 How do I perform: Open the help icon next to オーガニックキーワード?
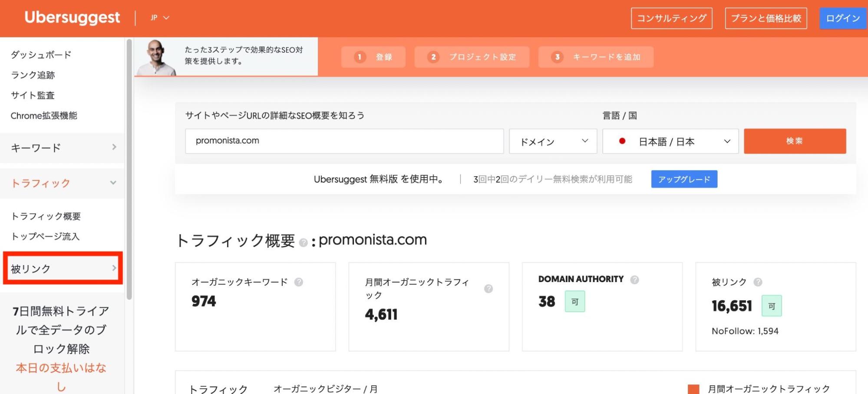click(x=299, y=282)
